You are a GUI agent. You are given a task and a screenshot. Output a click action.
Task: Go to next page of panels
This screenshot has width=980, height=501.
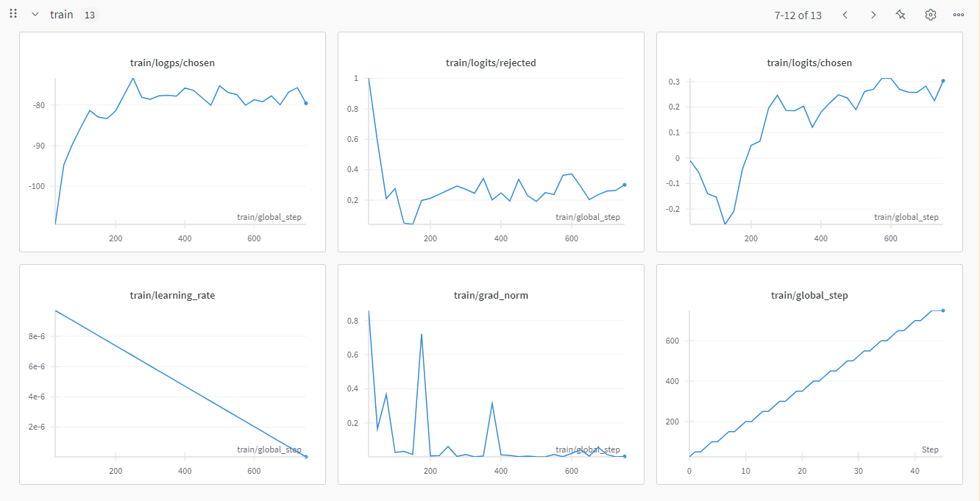873,15
